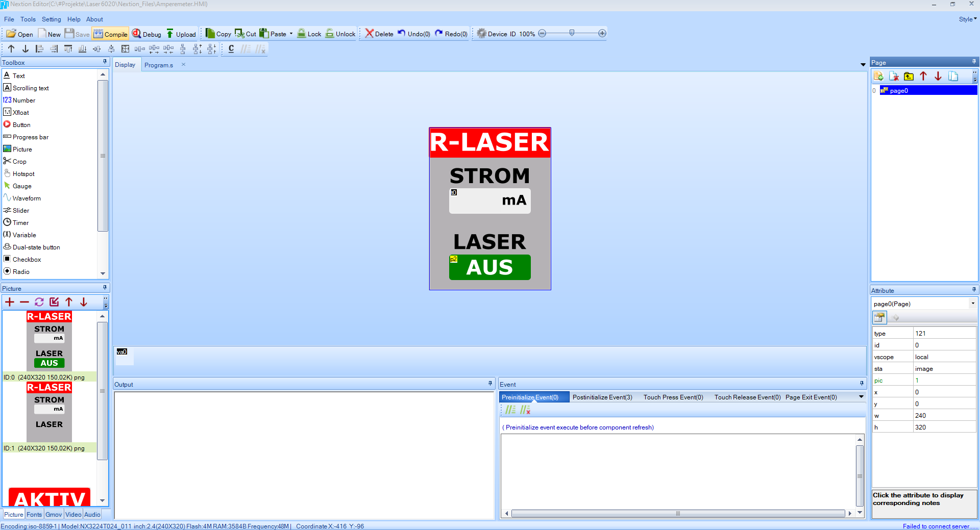Unlock the selected component
The image size is (980, 530).
[x=340, y=34]
